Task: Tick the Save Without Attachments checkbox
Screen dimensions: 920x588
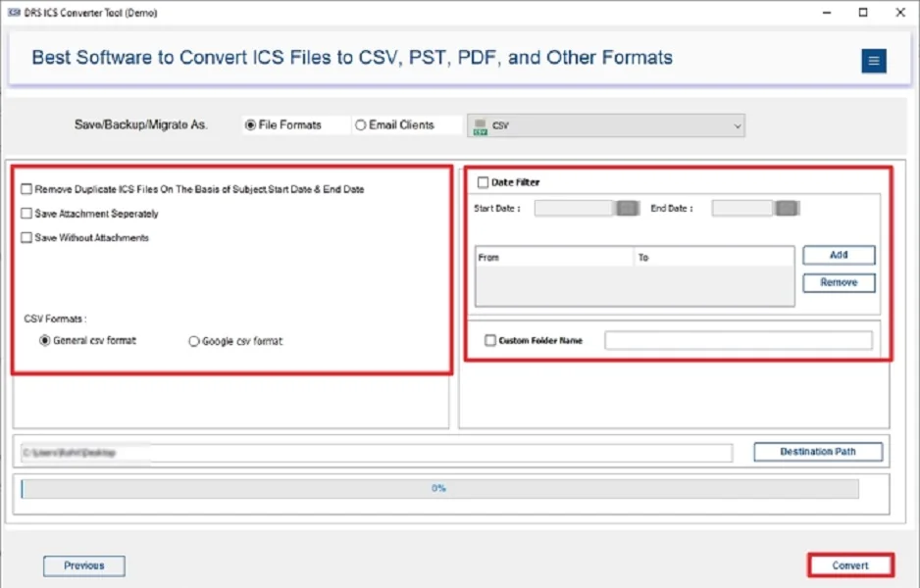Action: (x=26, y=238)
